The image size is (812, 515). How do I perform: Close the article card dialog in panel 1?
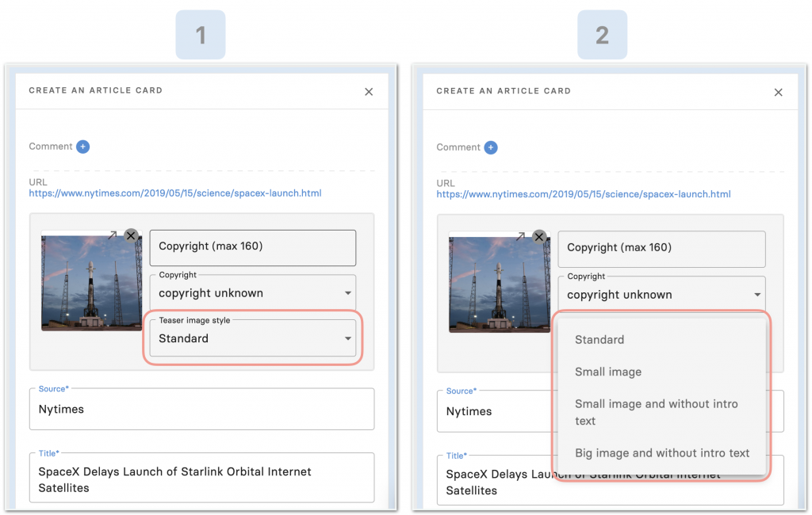(x=368, y=92)
